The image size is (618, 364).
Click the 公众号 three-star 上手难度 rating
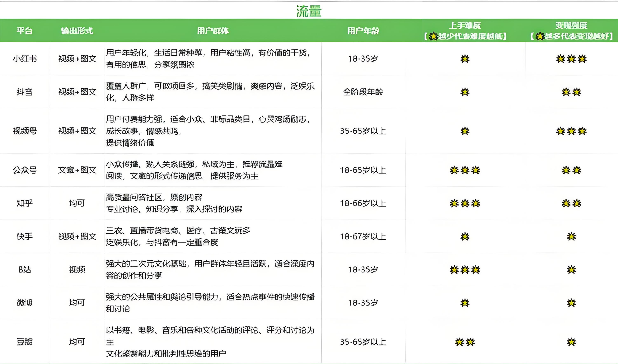click(x=465, y=170)
